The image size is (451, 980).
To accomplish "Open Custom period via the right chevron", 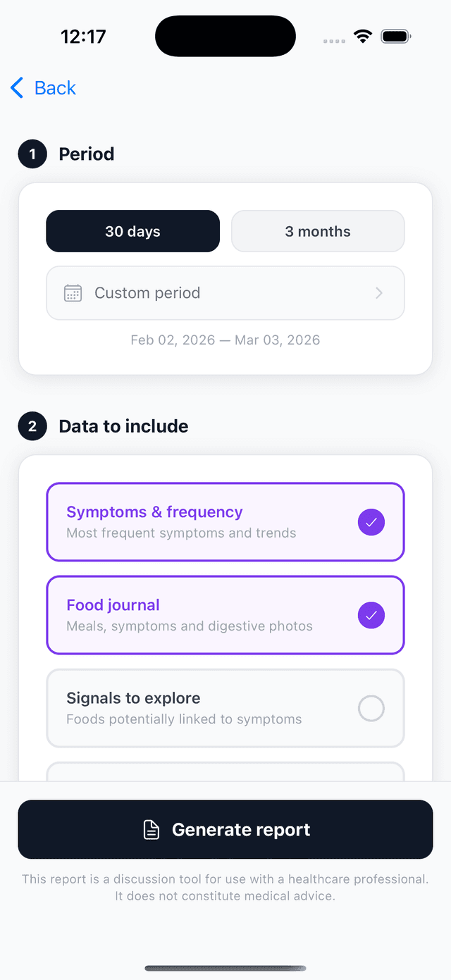I will tap(380, 293).
